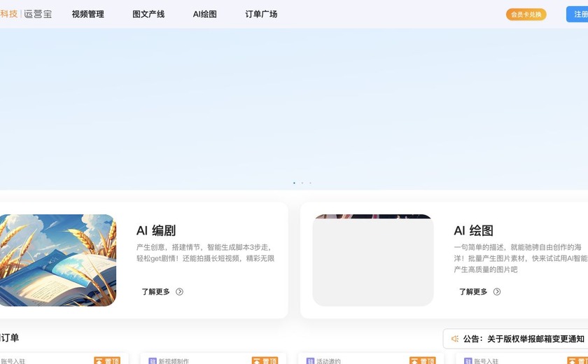
Task: Click 了解更多 under AI 编剧
Action: tap(155, 292)
